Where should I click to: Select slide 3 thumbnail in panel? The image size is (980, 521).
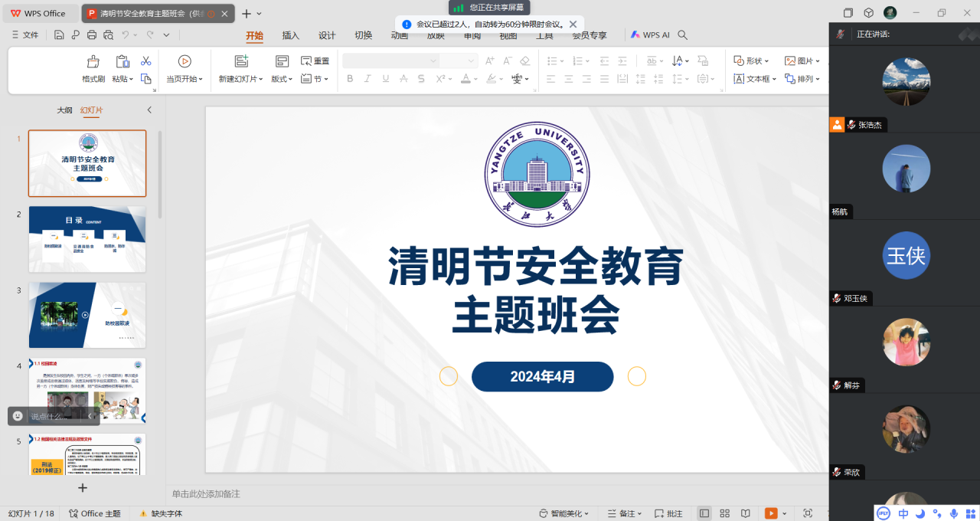(87, 315)
